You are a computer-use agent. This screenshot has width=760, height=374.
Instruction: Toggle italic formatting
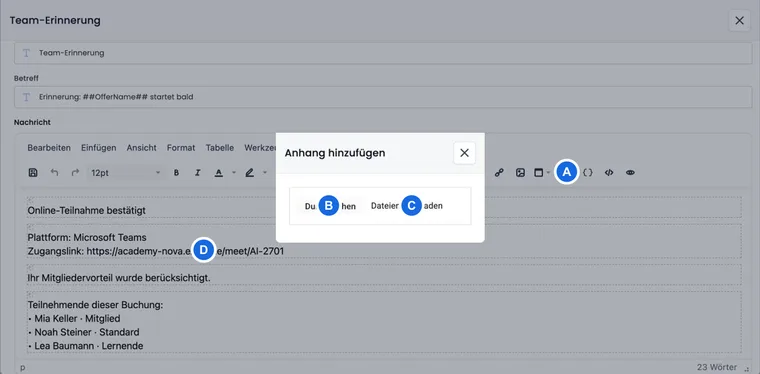click(x=197, y=172)
